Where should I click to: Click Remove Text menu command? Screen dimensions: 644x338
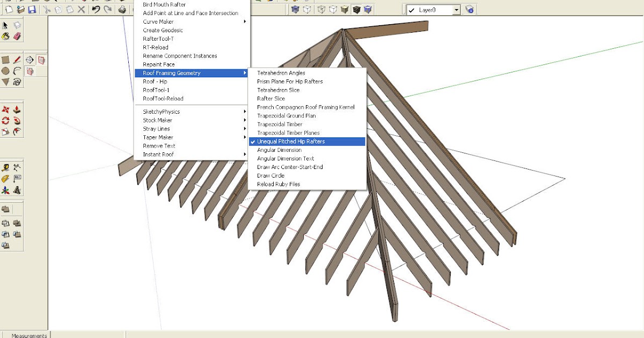point(159,146)
